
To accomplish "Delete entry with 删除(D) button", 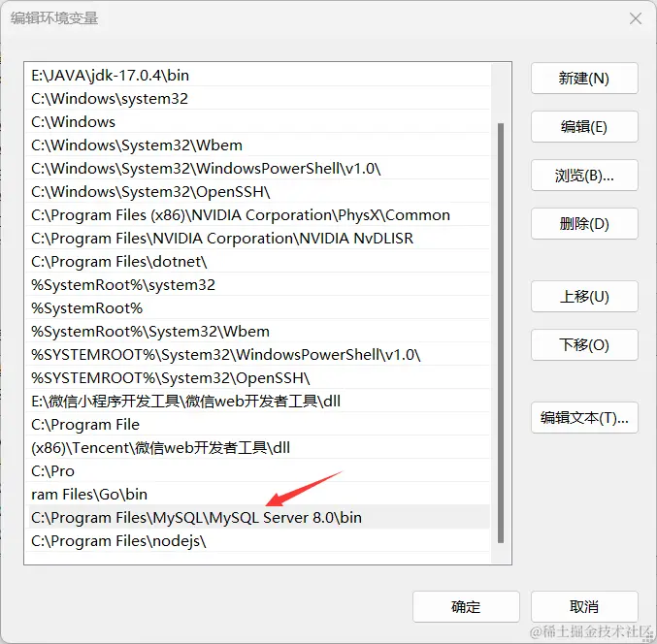I will (x=584, y=224).
